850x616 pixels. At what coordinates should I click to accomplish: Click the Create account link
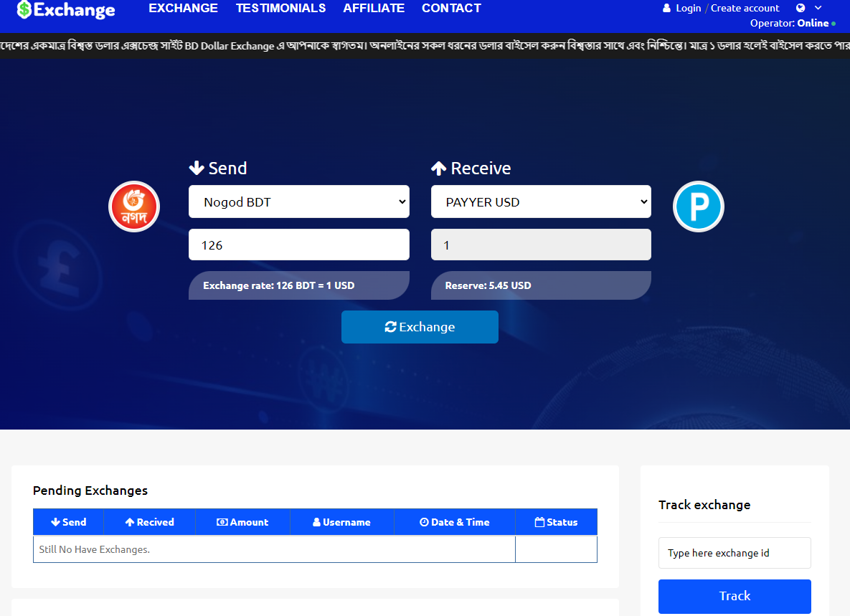[x=745, y=8]
